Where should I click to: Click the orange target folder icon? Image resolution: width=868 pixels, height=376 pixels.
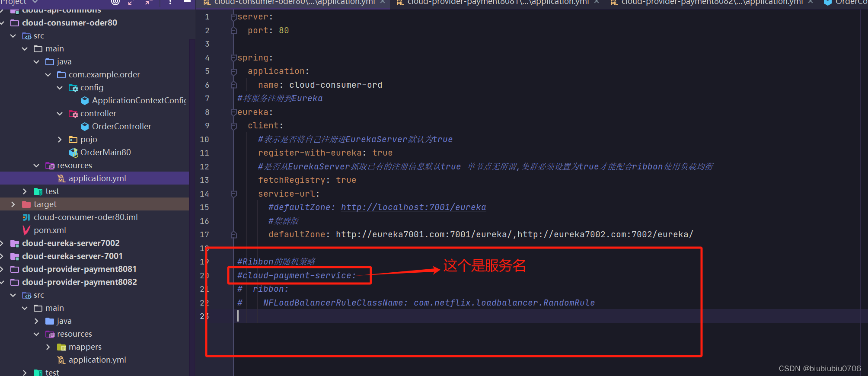coord(26,204)
